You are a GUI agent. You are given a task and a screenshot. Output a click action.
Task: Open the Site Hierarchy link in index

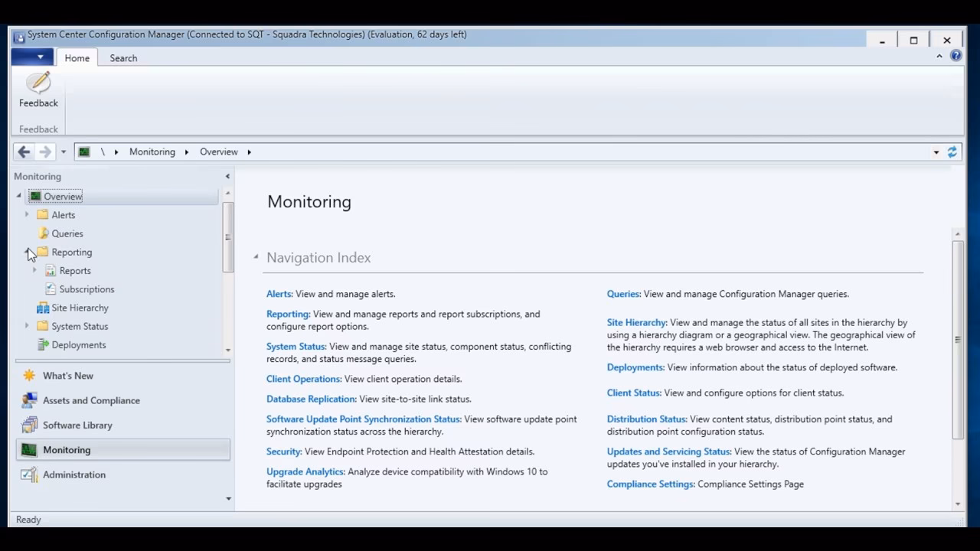[637, 323]
